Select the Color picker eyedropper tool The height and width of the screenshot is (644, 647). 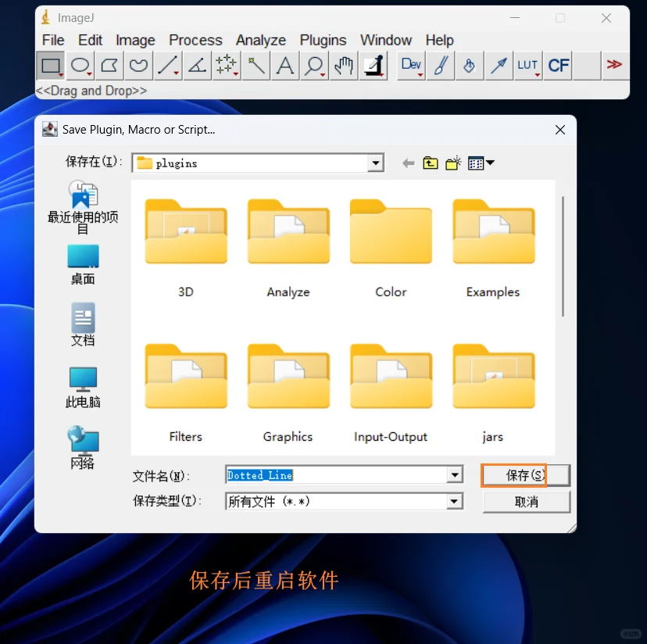pyautogui.click(x=373, y=66)
